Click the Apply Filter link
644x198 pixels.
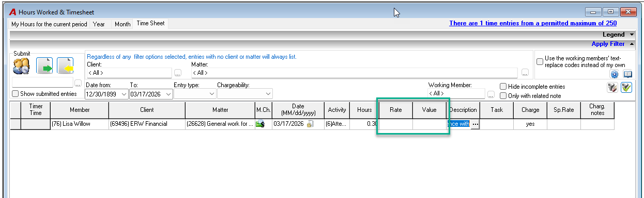click(x=608, y=44)
